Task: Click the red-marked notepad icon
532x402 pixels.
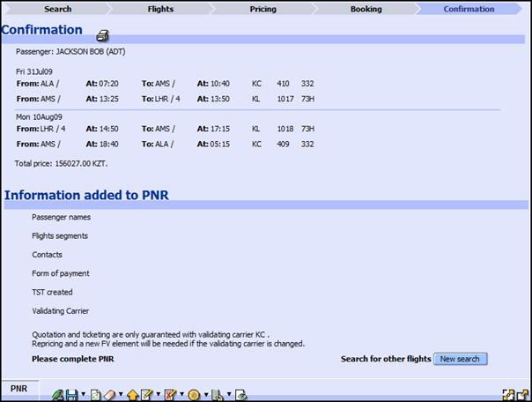Action: pos(169,395)
